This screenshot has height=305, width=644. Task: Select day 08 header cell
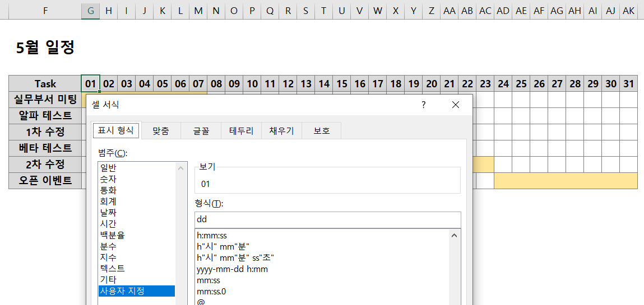click(216, 83)
